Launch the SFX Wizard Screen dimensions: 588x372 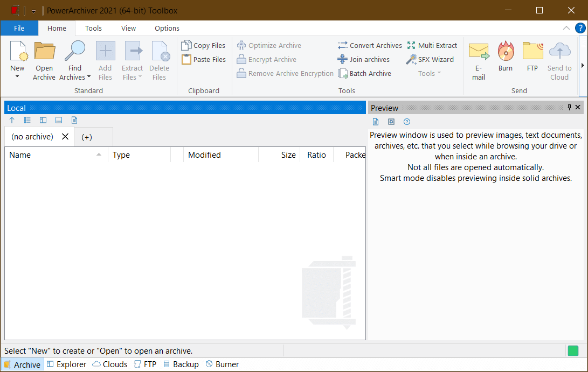[x=430, y=60]
